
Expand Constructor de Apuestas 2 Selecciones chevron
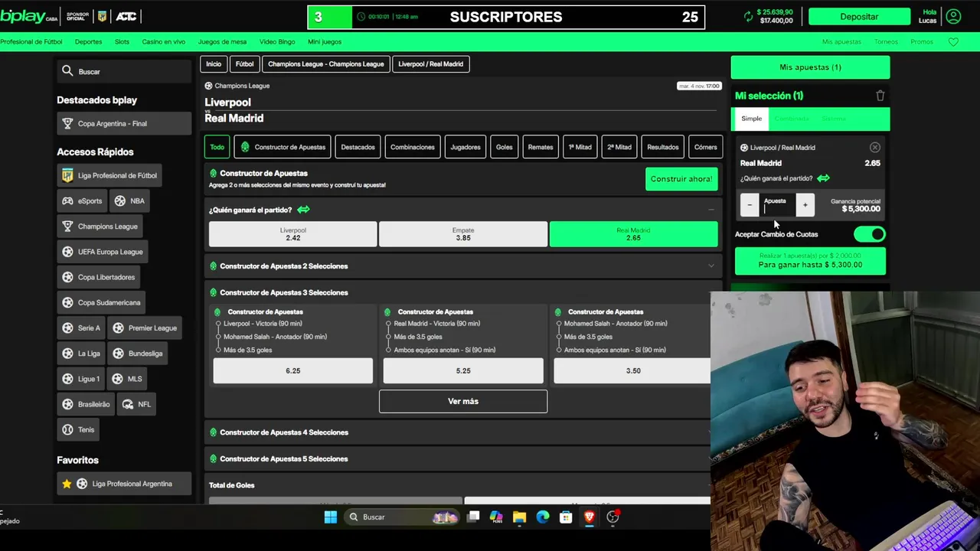710,266
